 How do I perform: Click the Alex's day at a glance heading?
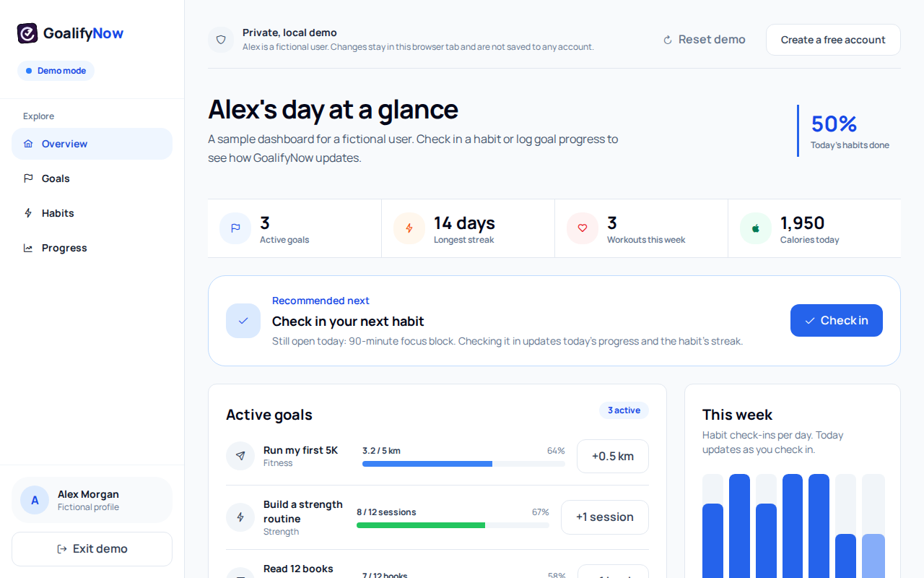click(x=333, y=110)
